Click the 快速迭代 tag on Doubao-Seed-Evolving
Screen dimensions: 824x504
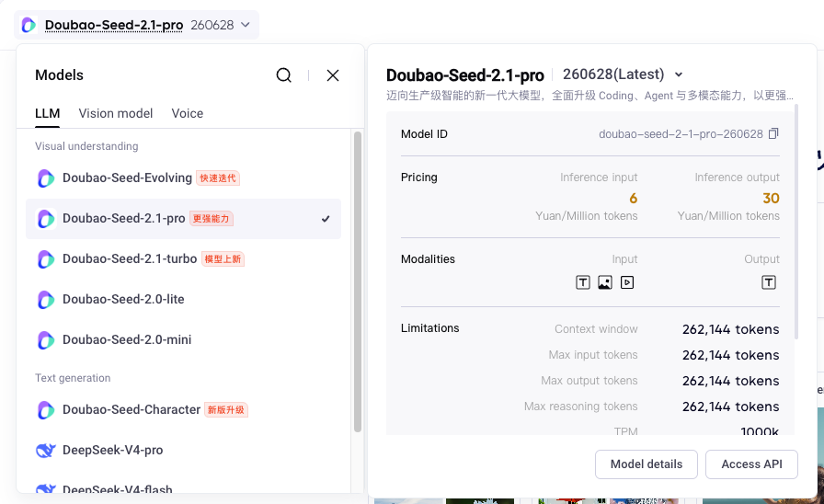[218, 178]
